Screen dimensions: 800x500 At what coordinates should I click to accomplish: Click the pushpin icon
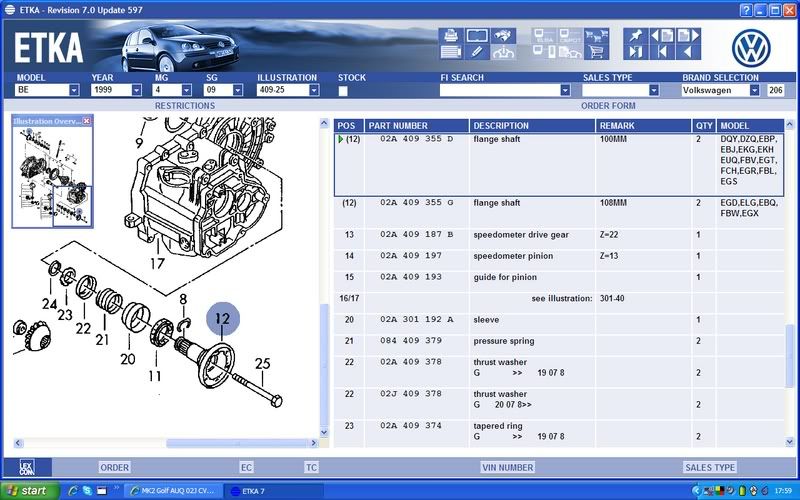click(x=636, y=35)
